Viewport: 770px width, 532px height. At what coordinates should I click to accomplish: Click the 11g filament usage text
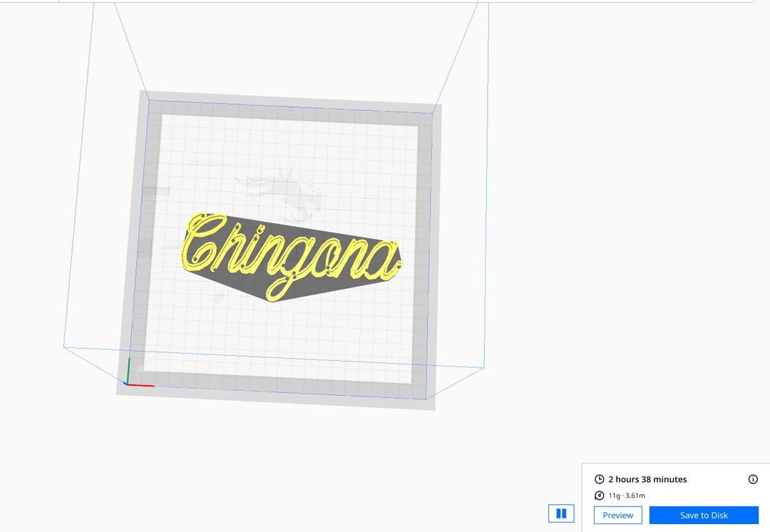[x=615, y=495]
